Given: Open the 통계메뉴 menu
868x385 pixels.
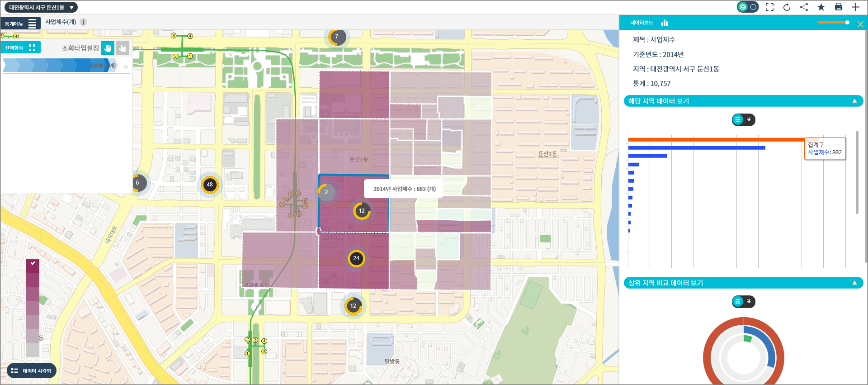Looking at the screenshot, I should point(20,24).
